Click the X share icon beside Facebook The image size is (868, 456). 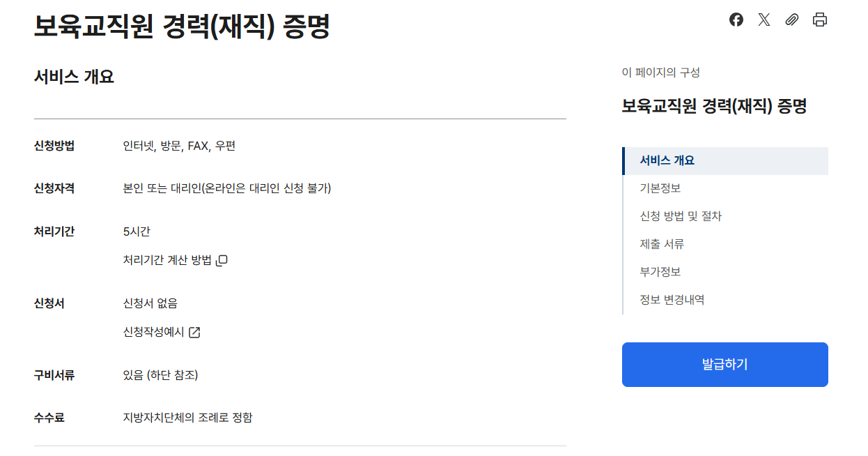[x=764, y=20]
